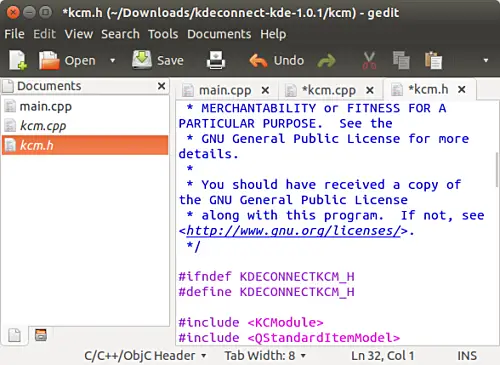Close the gedit window with red button
The height and width of the screenshot is (365, 500).
(13, 13)
